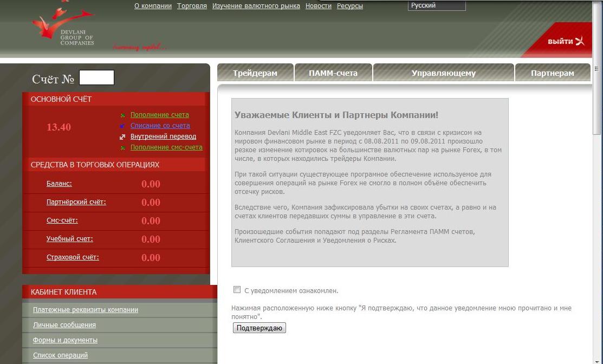Open the ПАММ-счета tab
Image resolution: width=603 pixels, height=364 pixels.
[333, 73]
